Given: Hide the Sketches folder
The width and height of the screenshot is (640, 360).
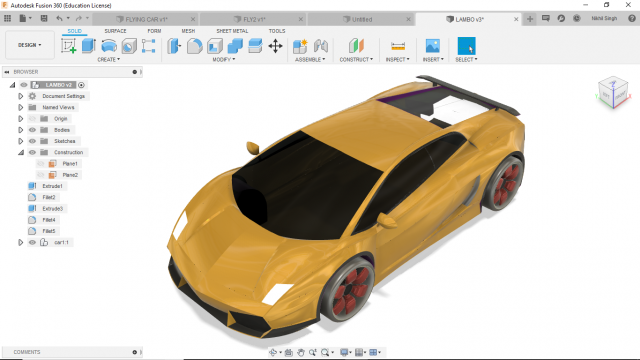Looking at the screenshot, I should point(32,141).
